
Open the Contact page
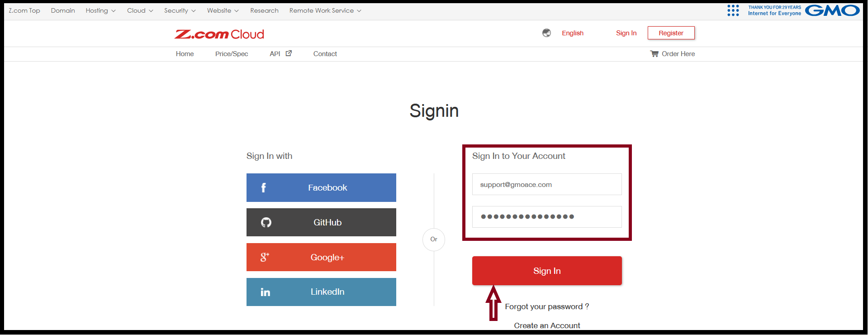point(325,54)
